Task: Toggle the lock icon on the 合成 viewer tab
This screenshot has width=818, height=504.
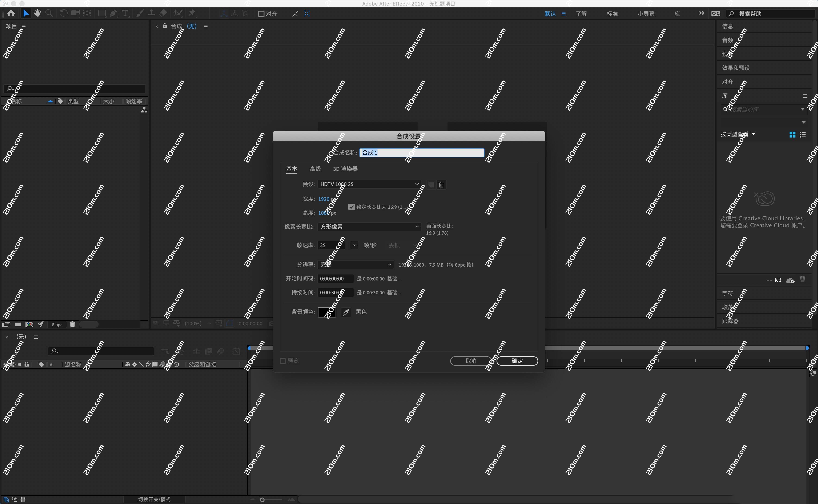Action: (165, 26)
